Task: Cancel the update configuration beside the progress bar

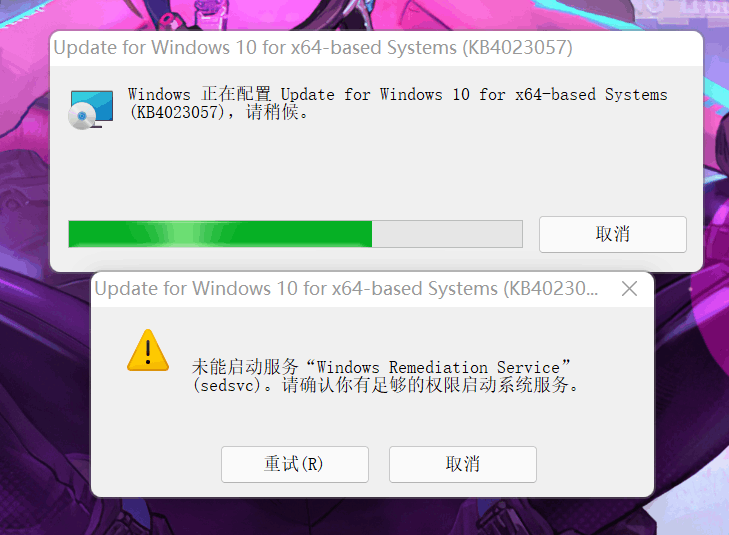Action: (613, 234)
